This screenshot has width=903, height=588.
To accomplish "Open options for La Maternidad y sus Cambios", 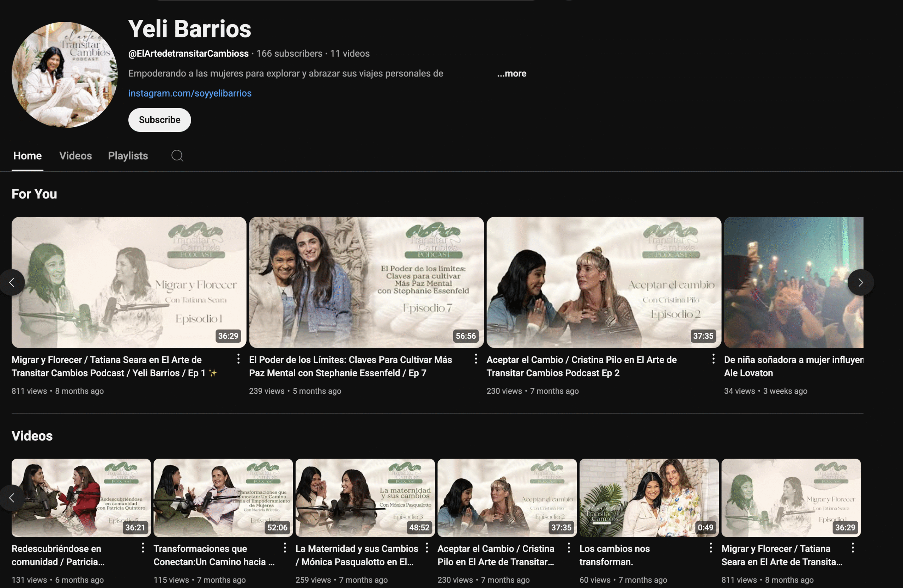I will [426, 547].
